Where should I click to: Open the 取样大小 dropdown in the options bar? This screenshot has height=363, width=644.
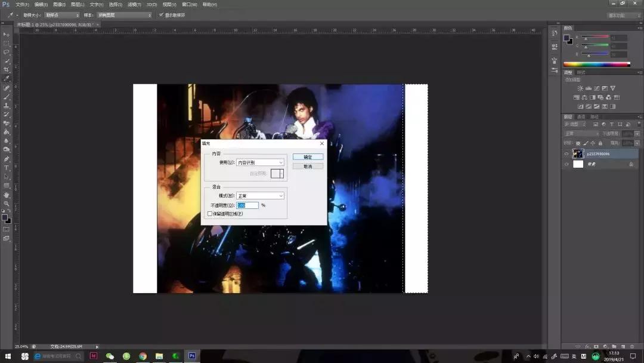[61, 15]
